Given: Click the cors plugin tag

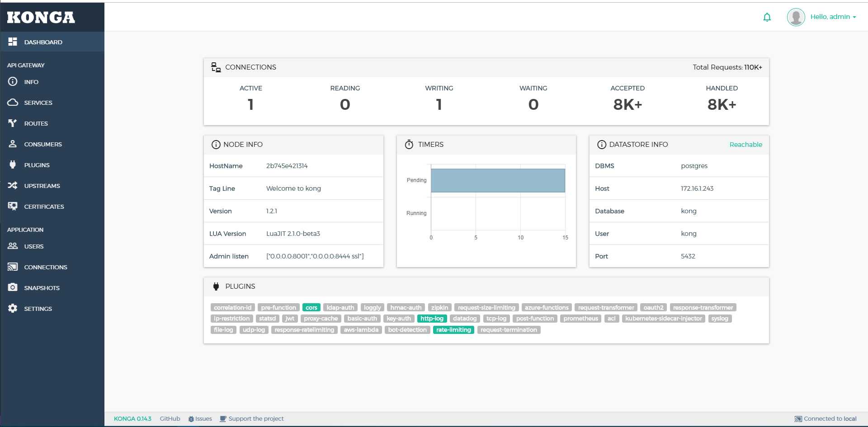Looking at the screenshot, I should coord(311,308).
